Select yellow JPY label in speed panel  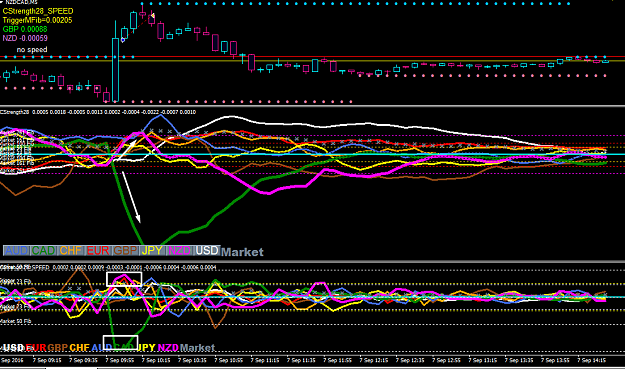click(x=147, y=348)
